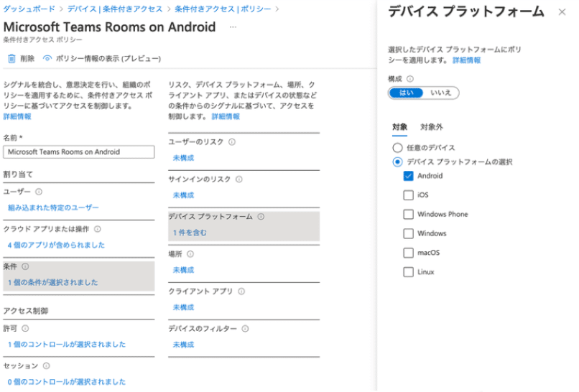The image size is (579, 392).
Task: Uncheck the Android checkbox
Action: coord(408,176)
